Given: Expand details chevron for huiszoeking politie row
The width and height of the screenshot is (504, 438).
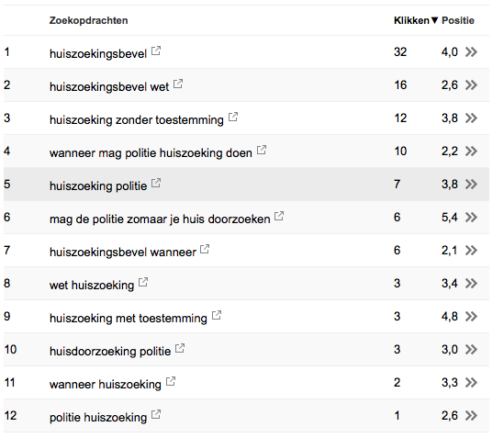Looking at the screenshot, I should 471,184.
